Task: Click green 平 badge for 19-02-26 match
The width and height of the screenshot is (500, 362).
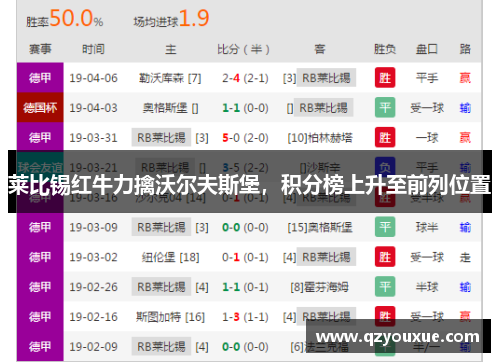Action: 385,287
